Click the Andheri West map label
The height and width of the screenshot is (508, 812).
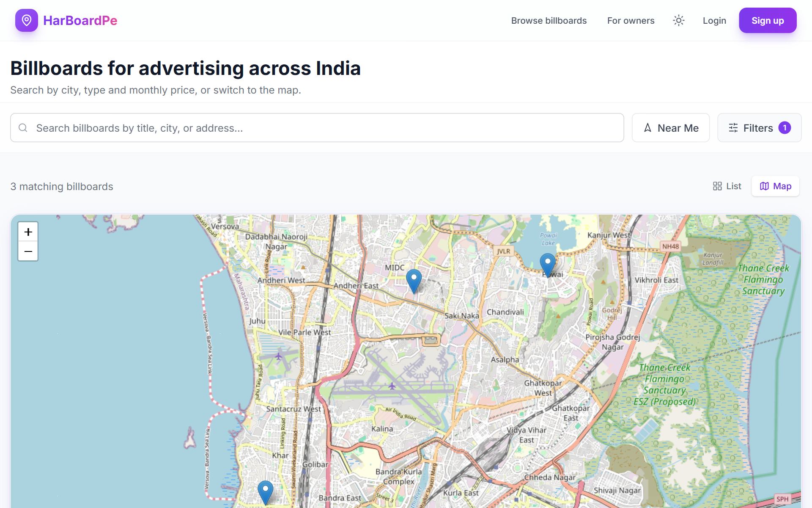coord(281,280)
